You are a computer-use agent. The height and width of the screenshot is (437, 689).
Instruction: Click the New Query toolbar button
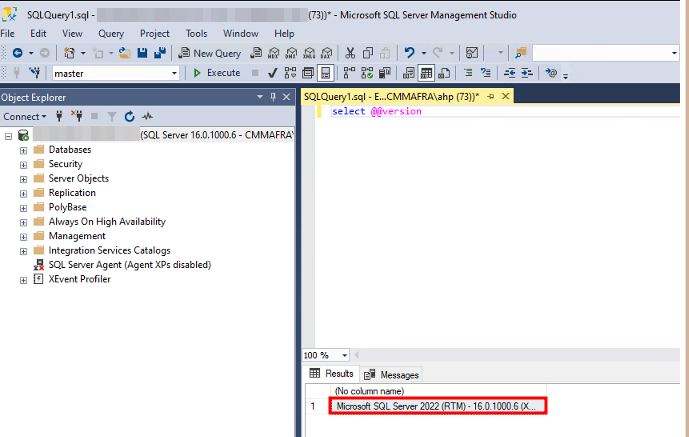[x=210, y=53]
